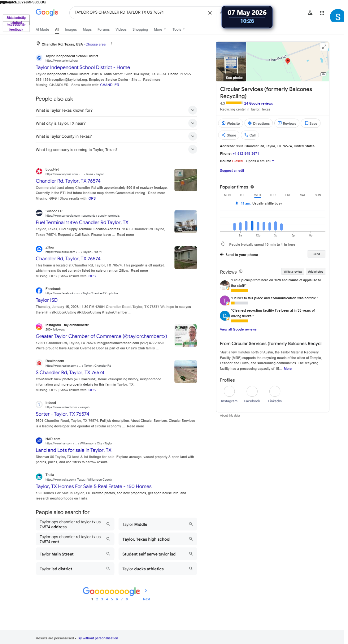Open Sorter - Taylor, TX 76574 Indeed result
Image resolution: width=348 pixels, height=644 pixels.
pyautogui.click(x=62, y=414)
